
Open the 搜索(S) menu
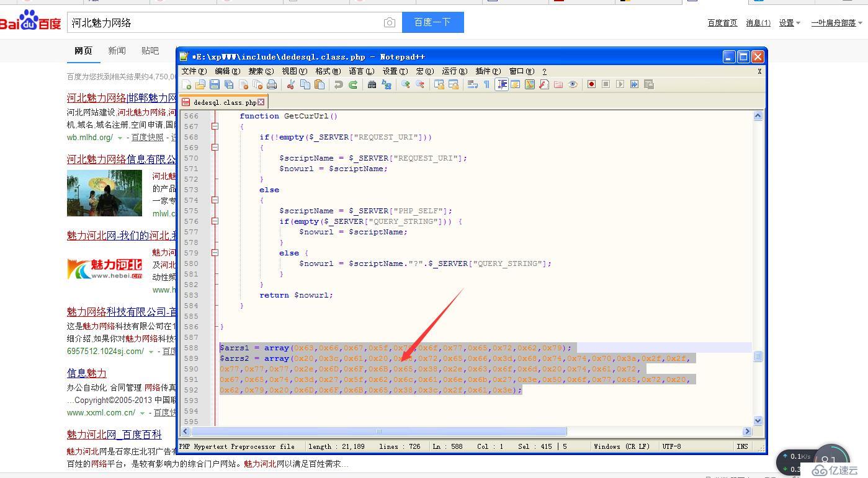261,71
